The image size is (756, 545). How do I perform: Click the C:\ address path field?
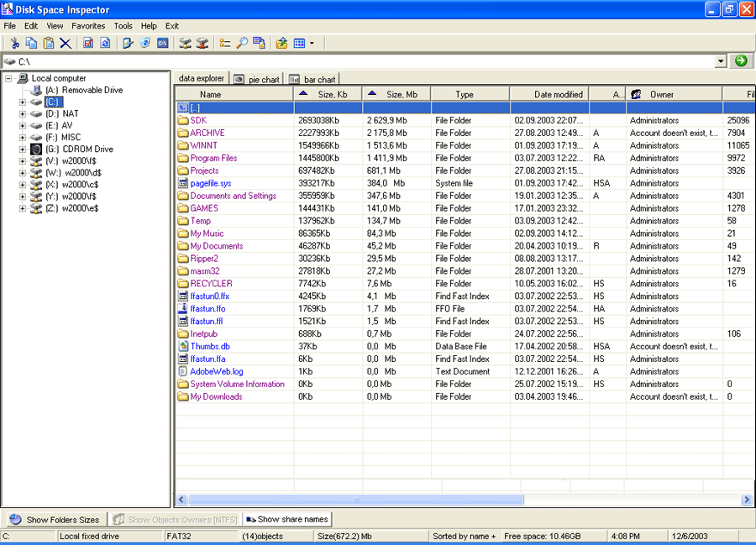360,61
